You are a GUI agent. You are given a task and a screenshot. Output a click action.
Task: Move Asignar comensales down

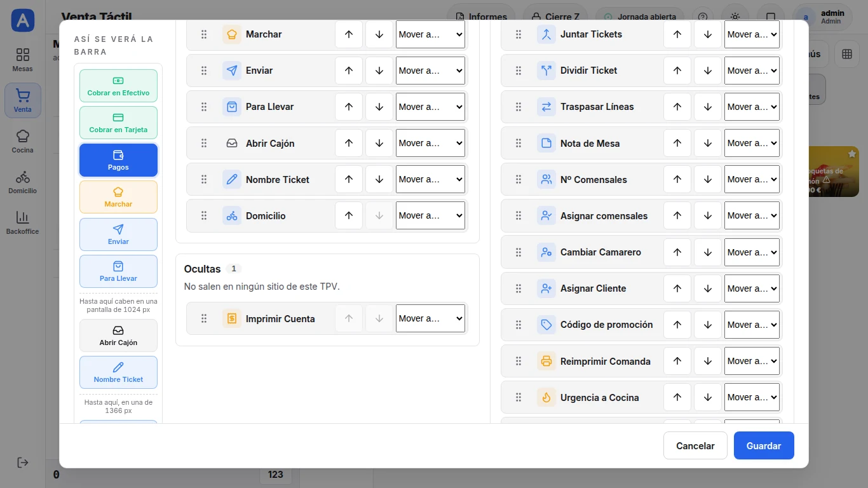coord(708,215)
